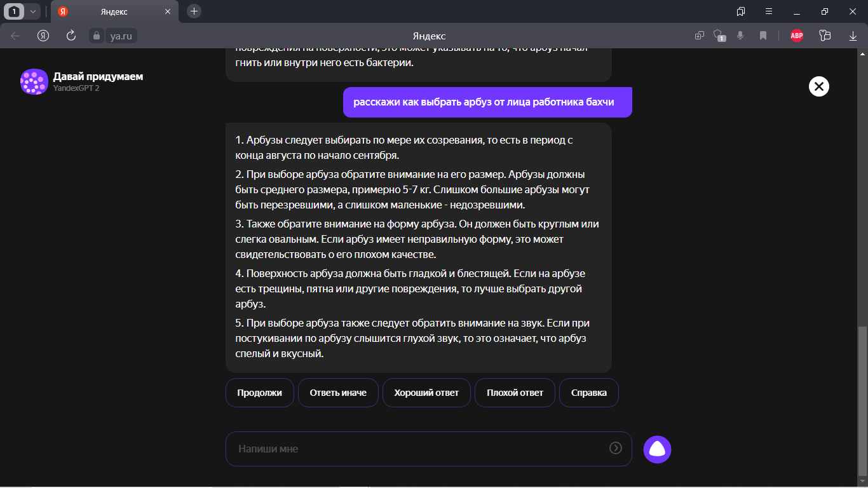Viewport: 868px width, 488px height.
Task: Click the purple Давай придумаем avatar icon
Action: pos(34,81)
